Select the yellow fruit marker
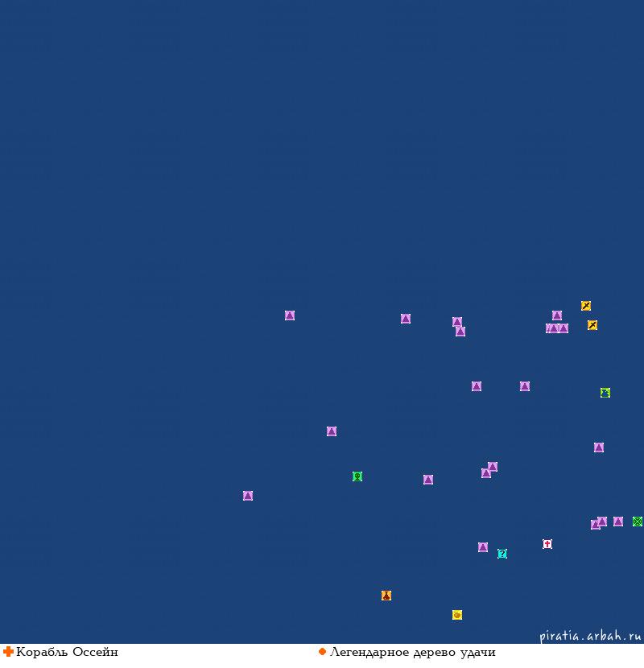Viewport: 644px width, 668px height. (x=457, y=615)
